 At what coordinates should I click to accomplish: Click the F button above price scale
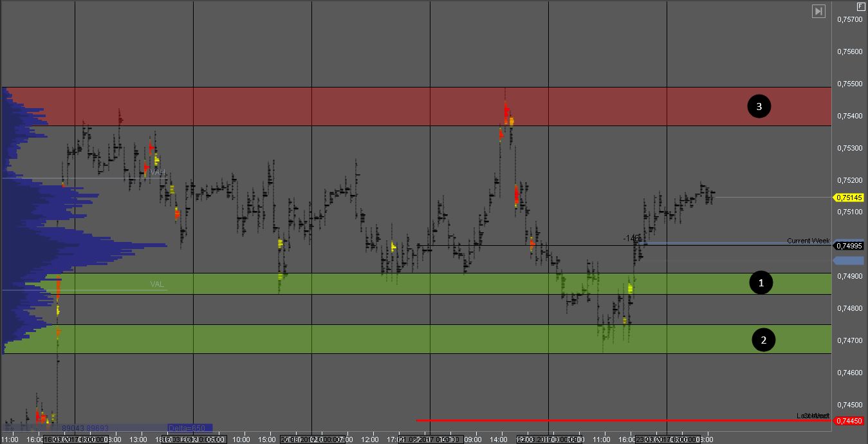click(x=861, y=6)
